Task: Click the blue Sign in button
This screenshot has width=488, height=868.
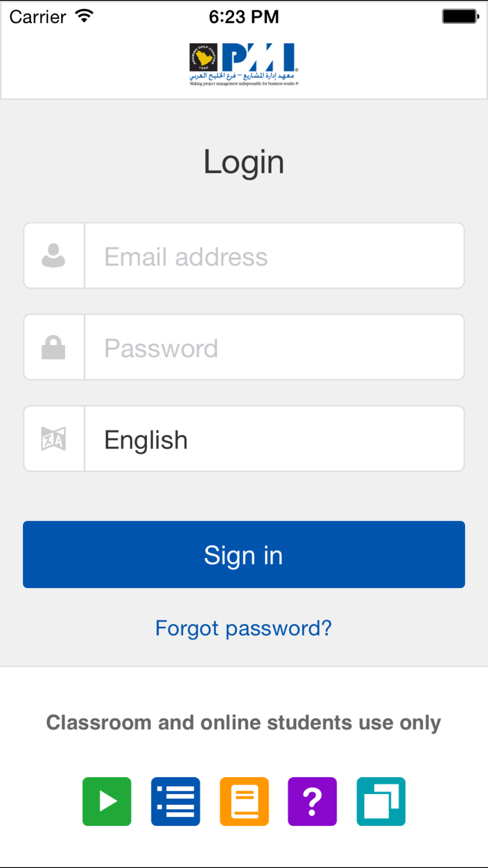Action: tap(244, 554)
